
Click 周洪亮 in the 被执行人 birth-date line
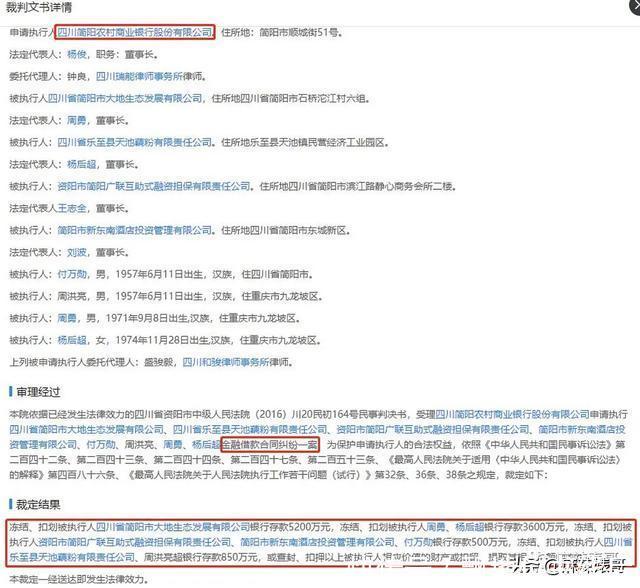[x=72, y=296]
